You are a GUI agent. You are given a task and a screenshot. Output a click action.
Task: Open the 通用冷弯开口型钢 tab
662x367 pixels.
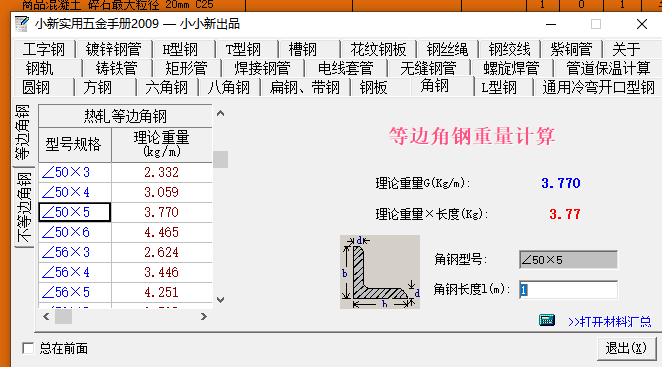pos(599,87)
